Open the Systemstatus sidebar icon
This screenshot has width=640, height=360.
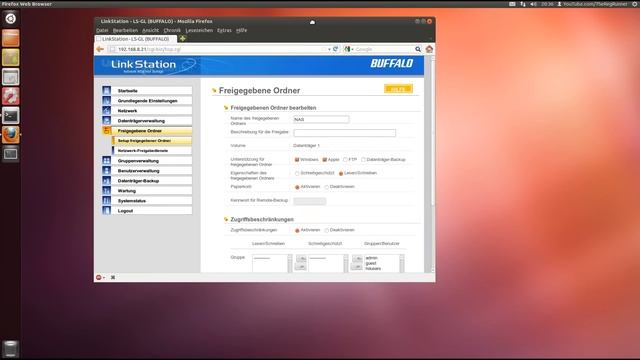point(107,200)
